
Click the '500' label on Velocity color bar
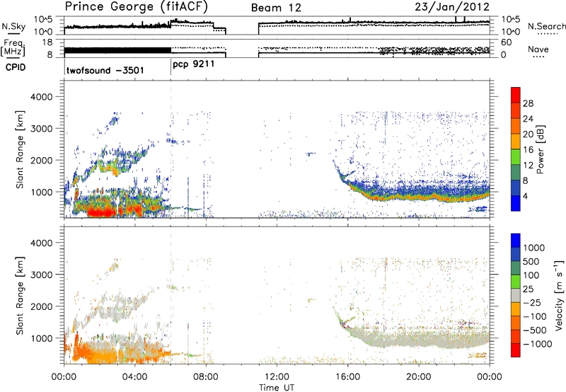531,262
